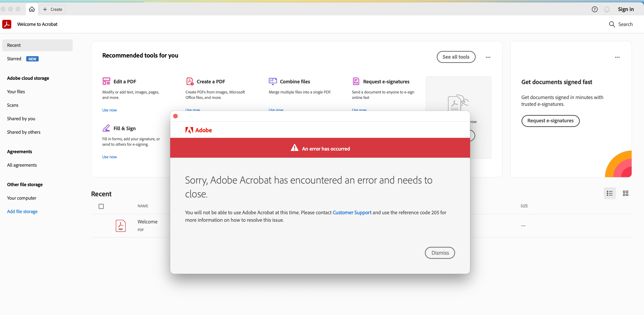Open the Welcome PDF file thumbnail
Image resolution: width=644 pixels, height=315 pixels.
coord(121,225)
